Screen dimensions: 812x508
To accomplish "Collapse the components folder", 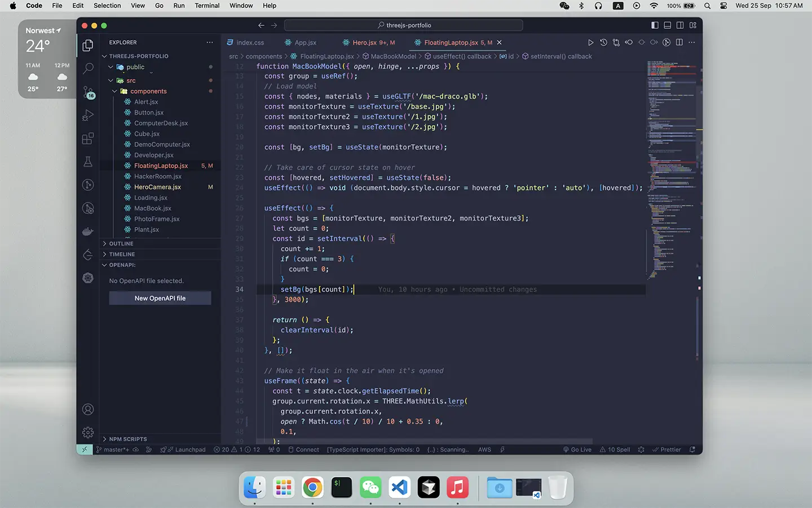I will click(x=148, y=91).
